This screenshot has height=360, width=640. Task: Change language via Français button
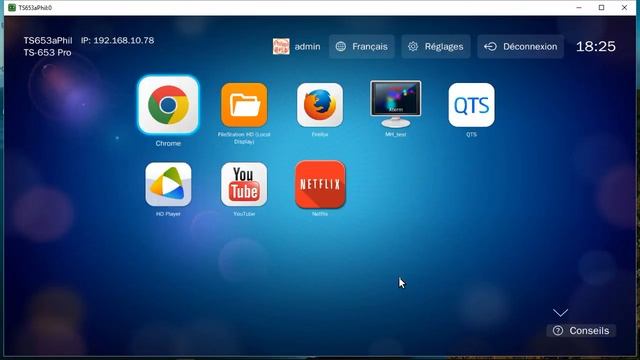coord(362,47)
